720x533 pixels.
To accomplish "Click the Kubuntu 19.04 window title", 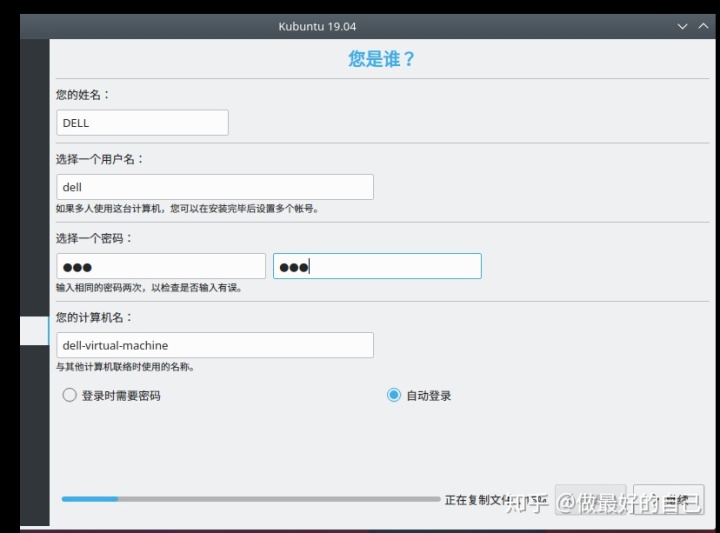I will point(317,27).
